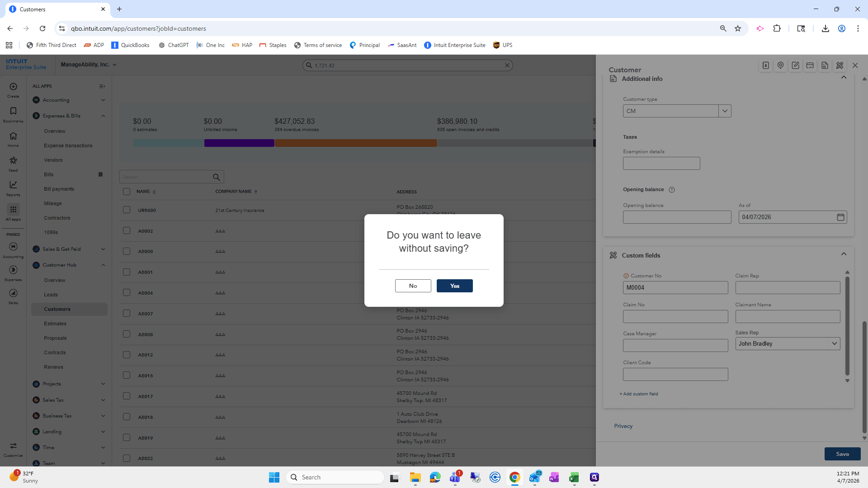Open Estimates in Customer Hub menu
The height and width of the screenshot is (488, 868).
(55, 324)
